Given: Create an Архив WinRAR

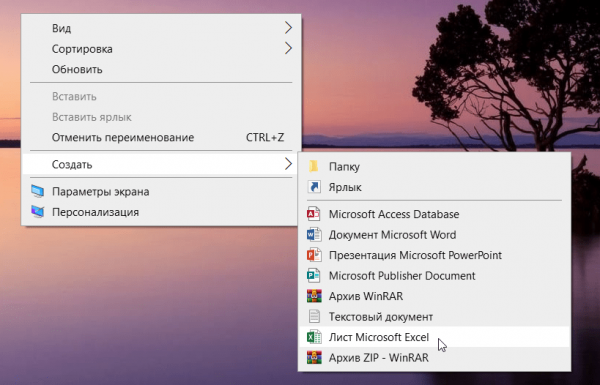Looking at the screenshot, I should [434, 296].
